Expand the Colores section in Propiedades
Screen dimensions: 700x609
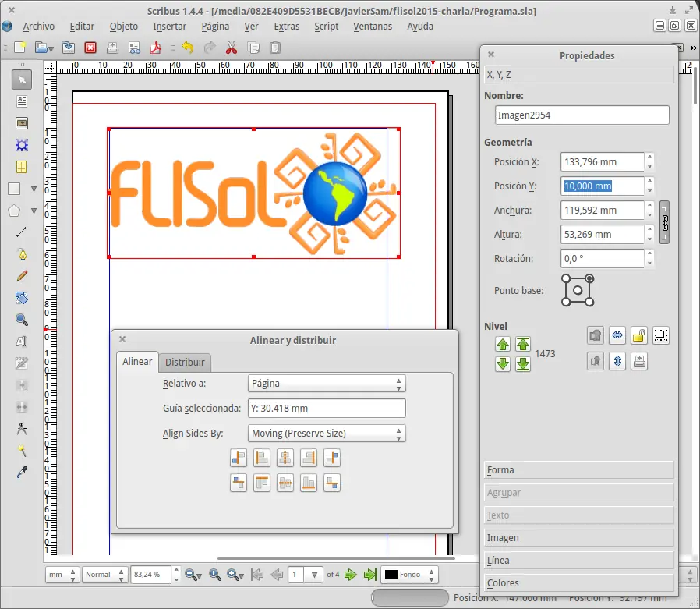point(578,583)
